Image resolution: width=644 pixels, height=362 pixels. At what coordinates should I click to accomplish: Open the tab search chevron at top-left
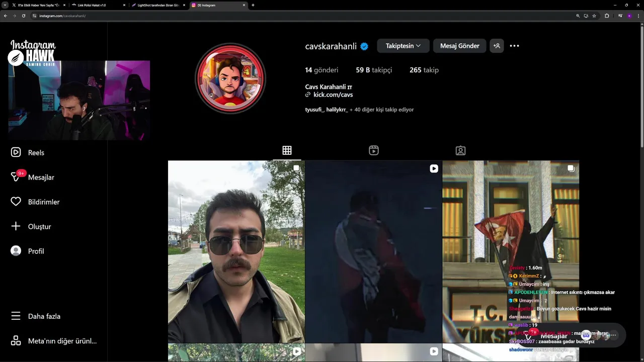click(x=5, y=5)
